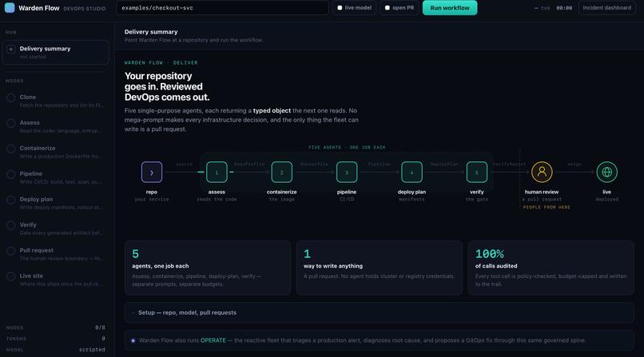Follow the OPERATE link
644x357 pixels.
(213, 340)
